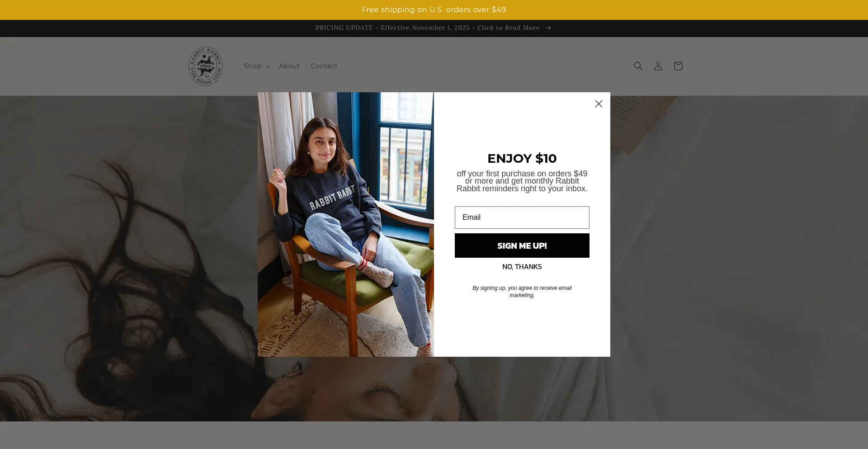The width and height of the screenshot is (868, 449).
Task: Open the shopping cart bag icon
Action: coord(678,66)
